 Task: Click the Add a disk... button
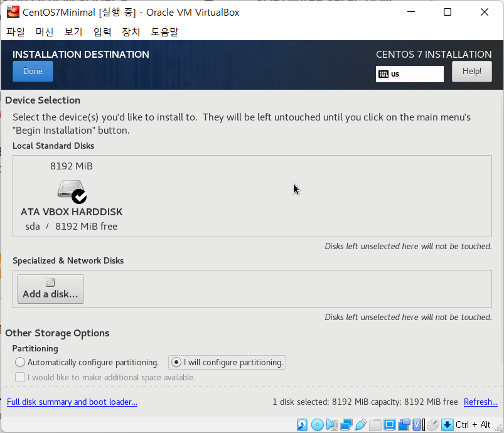coord(50,289)
